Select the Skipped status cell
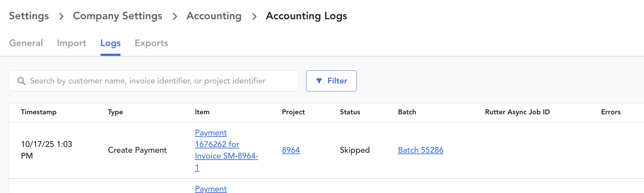This screenshot has width=644, height=193. coord(355,150)
